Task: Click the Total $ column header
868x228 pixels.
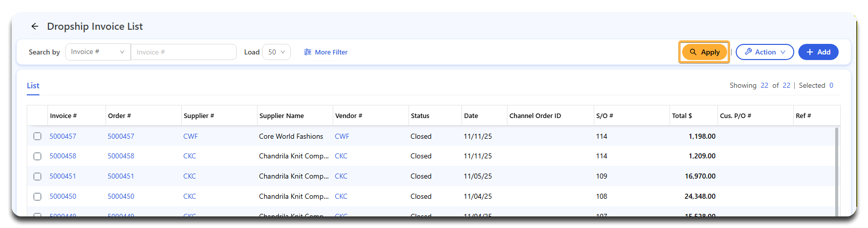Action: click(682, 116)
